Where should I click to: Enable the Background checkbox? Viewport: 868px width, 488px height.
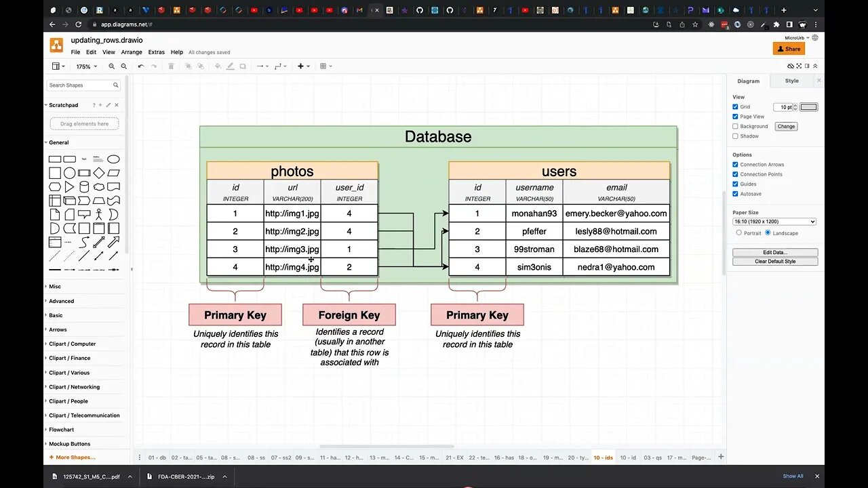pyautogui.click(x=735, y=126)
